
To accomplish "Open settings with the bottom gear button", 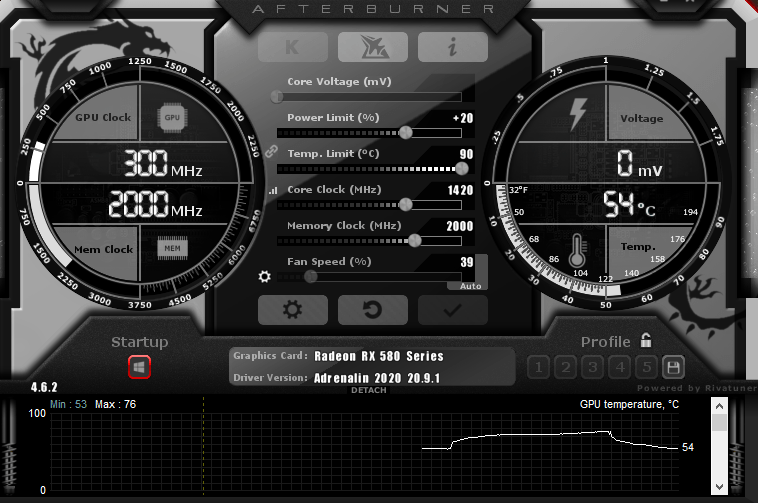I will [x=293, y=310].
